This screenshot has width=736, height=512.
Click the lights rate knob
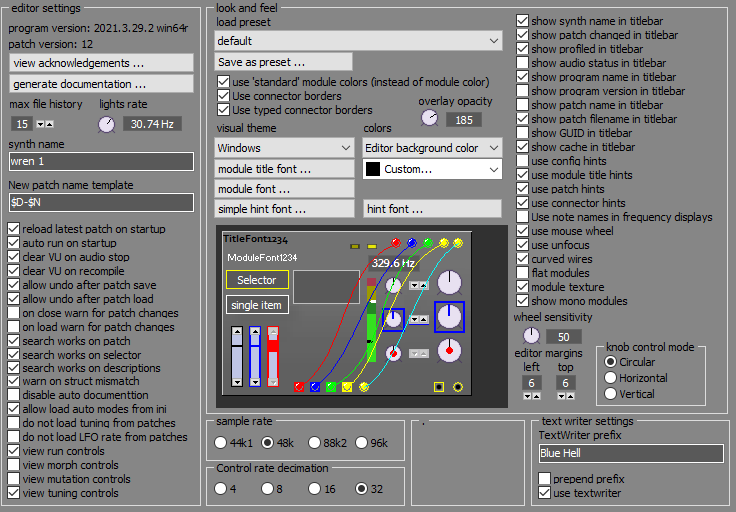coord(106,124)
